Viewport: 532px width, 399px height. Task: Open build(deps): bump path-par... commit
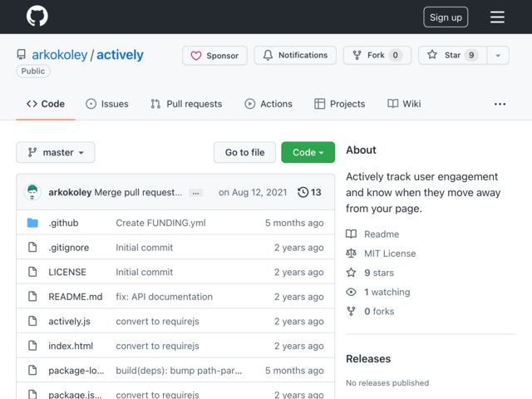(180, 371)
